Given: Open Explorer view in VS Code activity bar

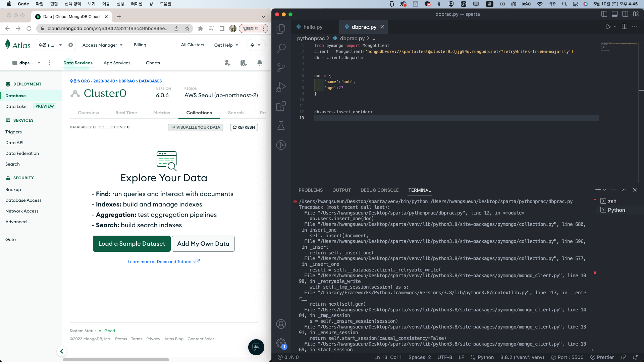Looking at the screenshot, I should (281, 29).
